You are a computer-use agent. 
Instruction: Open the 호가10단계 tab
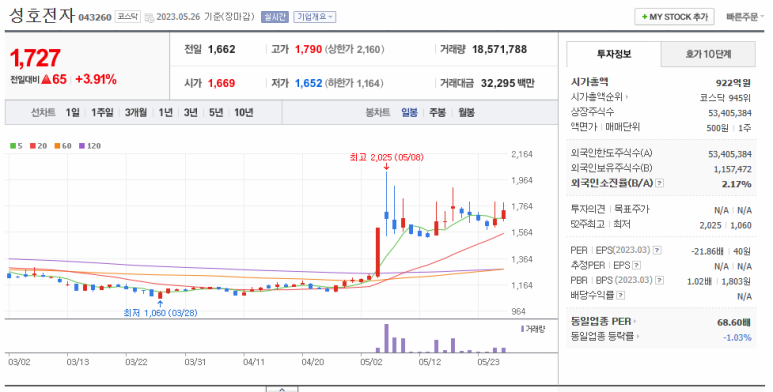pyautogui.click(x=708, y=54)
